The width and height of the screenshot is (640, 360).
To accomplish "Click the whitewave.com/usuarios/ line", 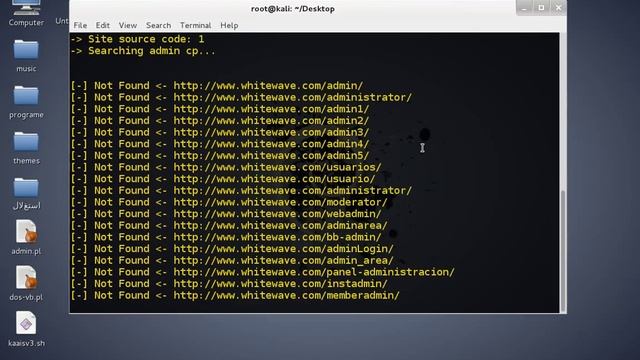I will [226, 167].
